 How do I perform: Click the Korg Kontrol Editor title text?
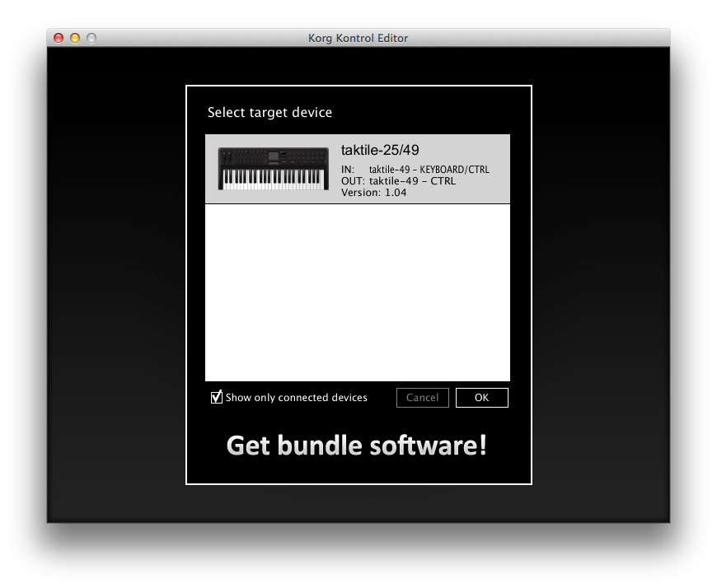tap(358, 38)
